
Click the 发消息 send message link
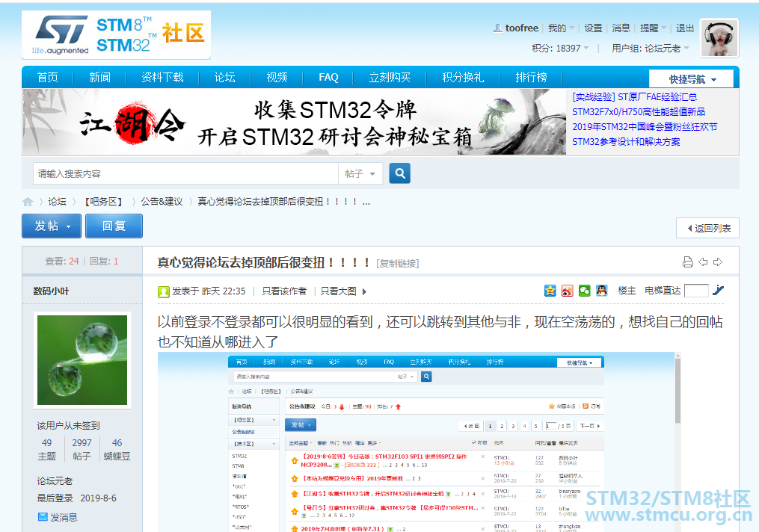(x=64, y=518)
